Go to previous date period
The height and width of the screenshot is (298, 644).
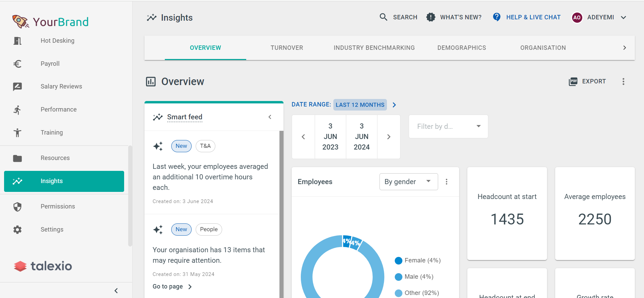[x=304, y=137]
